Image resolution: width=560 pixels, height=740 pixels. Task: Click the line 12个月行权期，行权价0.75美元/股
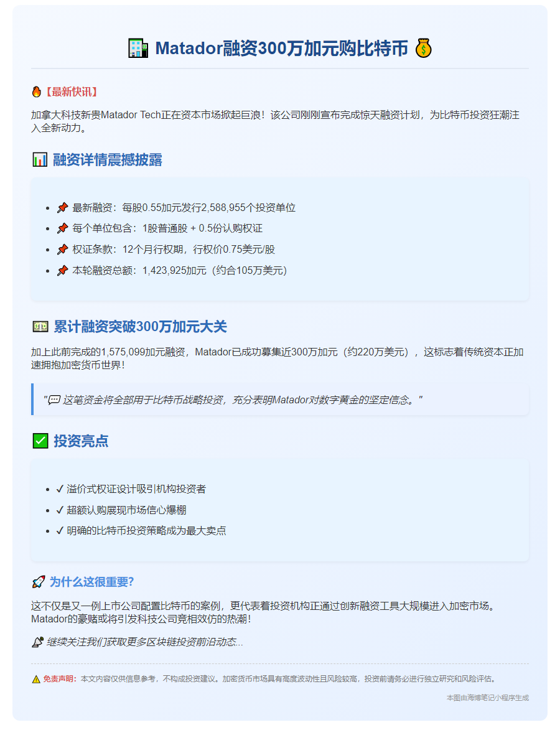tap(198, 250)
